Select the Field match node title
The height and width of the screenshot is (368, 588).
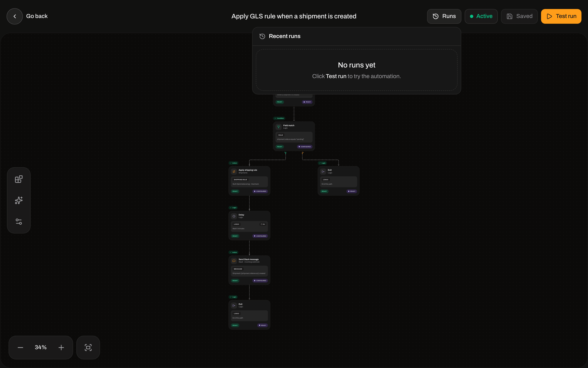pos(289,125)
